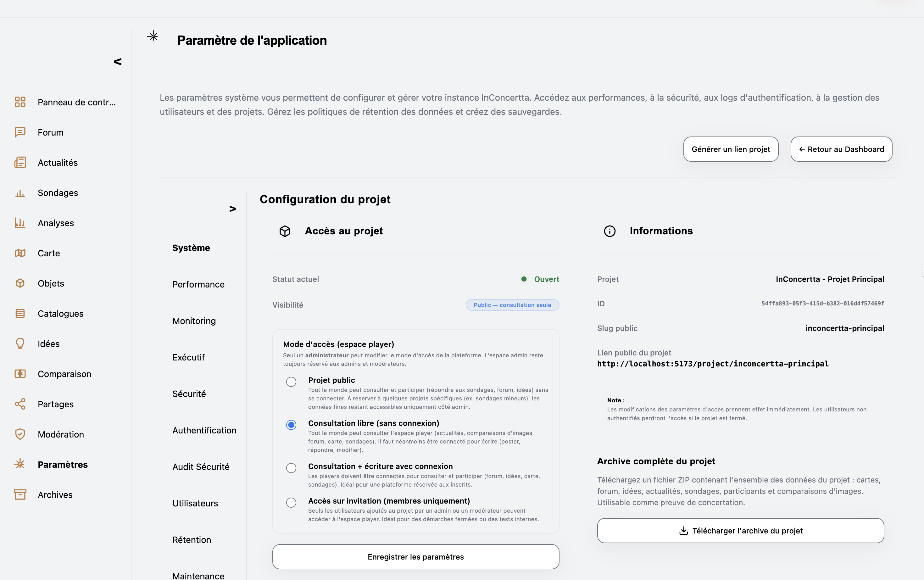The height and width of the screenshot is (580, 924).
Task: Collapse the settings navigation panel
Action: 233,208
